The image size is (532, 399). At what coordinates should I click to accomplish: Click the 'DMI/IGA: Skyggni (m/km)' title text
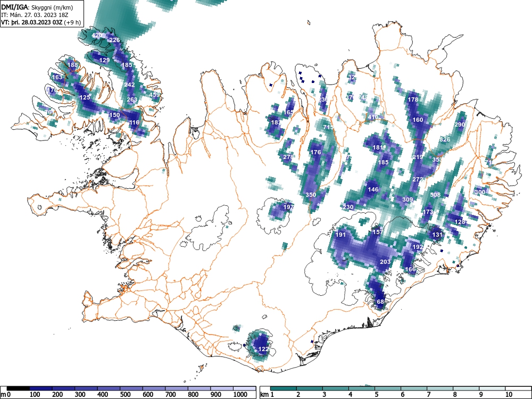pyautogui.click(x=37, y=7)
